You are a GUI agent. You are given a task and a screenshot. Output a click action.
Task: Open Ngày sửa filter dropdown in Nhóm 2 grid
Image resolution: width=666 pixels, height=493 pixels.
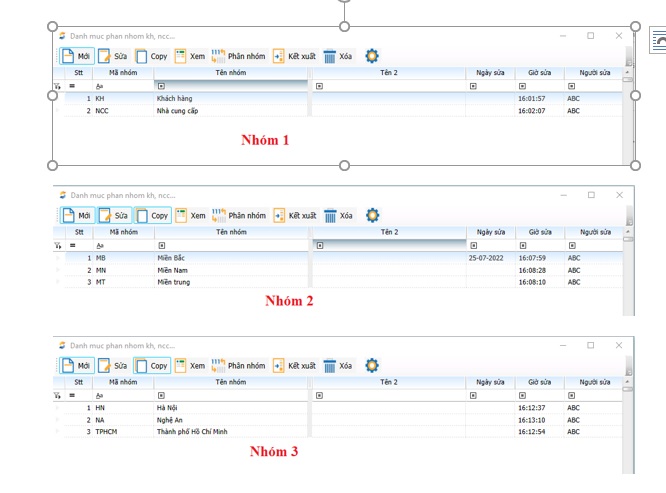(x=474, y=245)
